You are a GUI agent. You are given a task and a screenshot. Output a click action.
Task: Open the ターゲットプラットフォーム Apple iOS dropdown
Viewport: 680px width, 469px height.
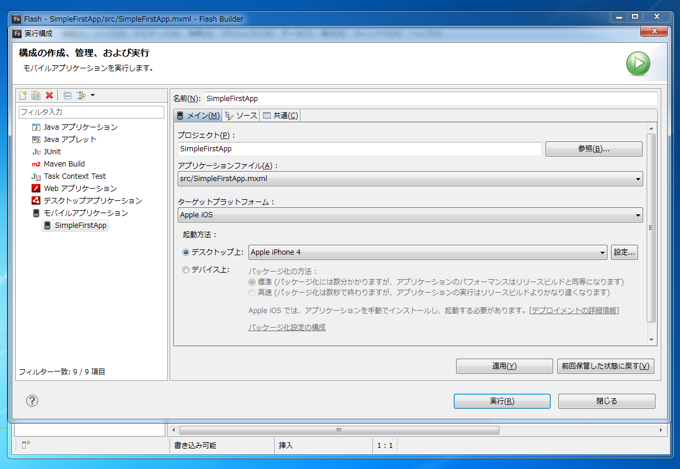pyautogui.click(x=410, y=215)
